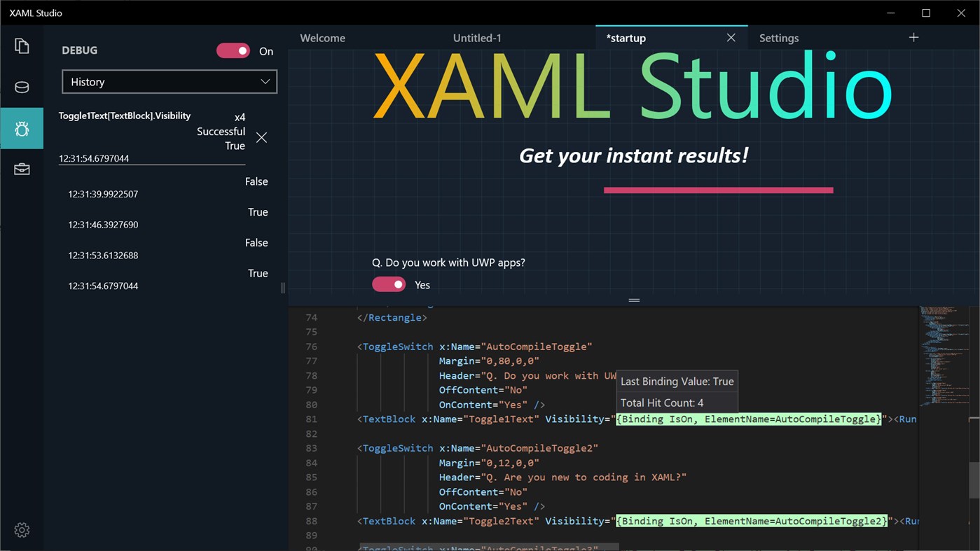Click the highlighted binding for AutoCompileToggle on line 81
This screenshot has height=551, width=980.
(x=749, y=419)
